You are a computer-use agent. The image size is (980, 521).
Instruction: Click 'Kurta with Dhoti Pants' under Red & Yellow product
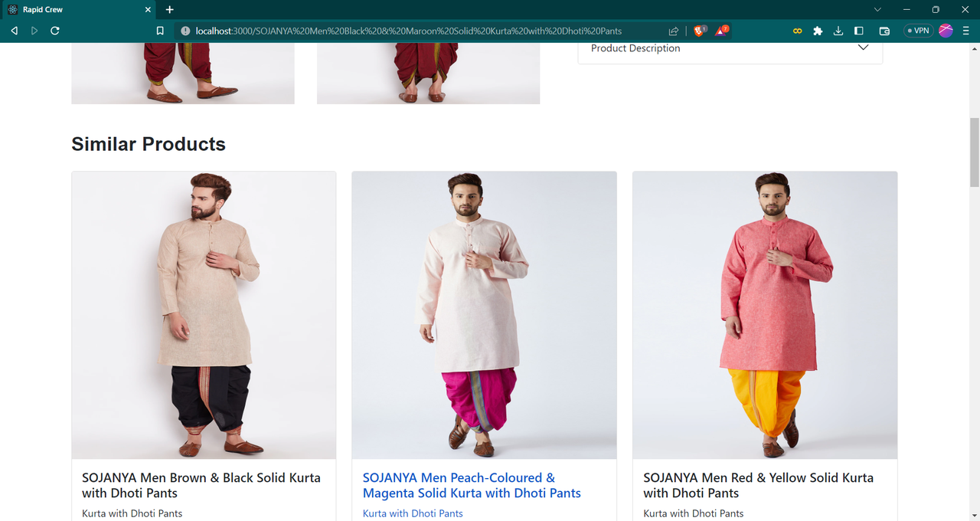point(694,513)
